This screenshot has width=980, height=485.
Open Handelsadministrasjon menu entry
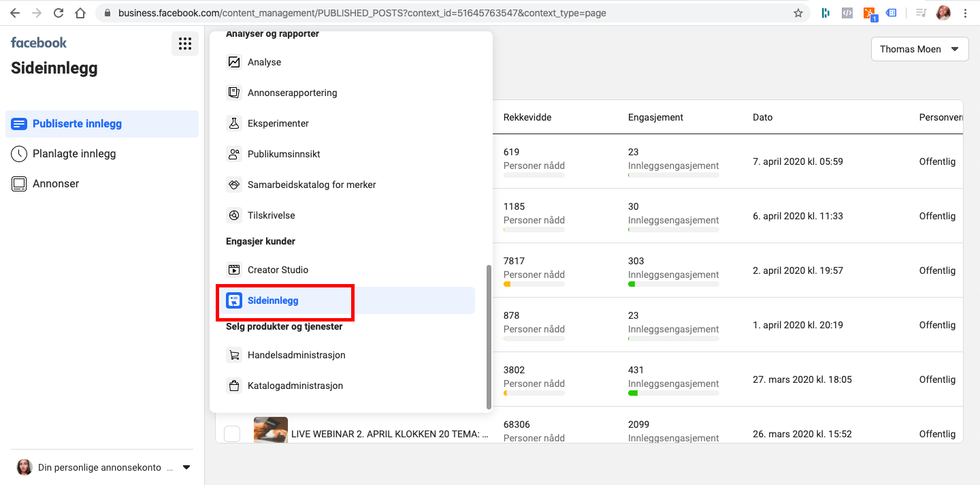tap(348, 355)
